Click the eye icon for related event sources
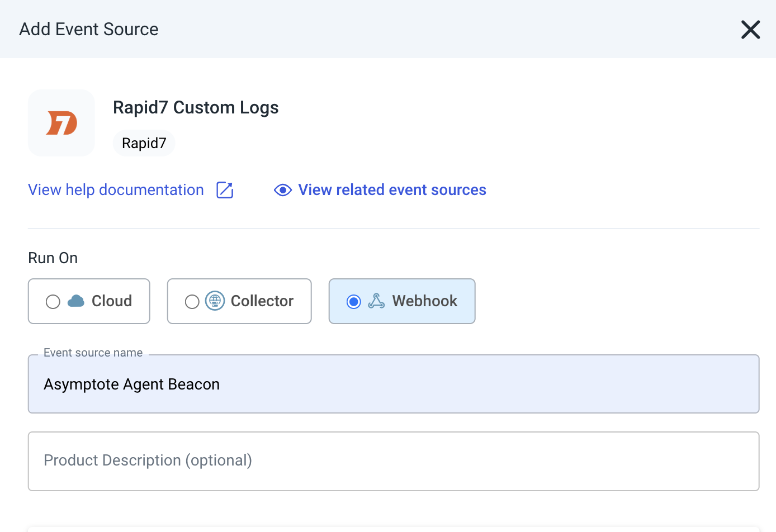 tap(283, 190)
